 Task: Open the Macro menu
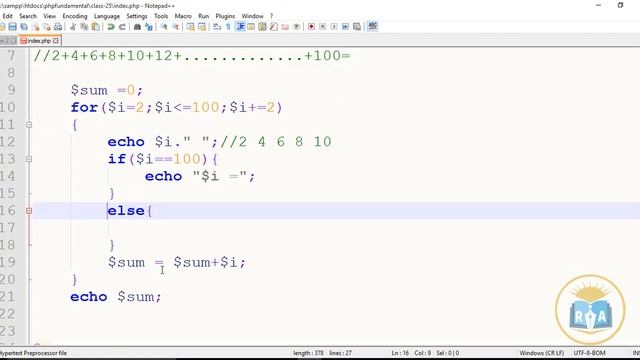click(x=183, y=16)
